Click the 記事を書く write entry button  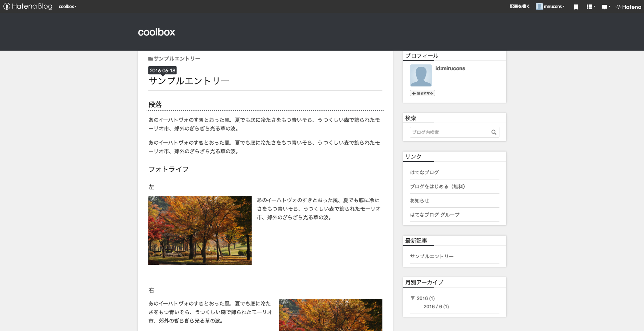(x=519, y=7)
